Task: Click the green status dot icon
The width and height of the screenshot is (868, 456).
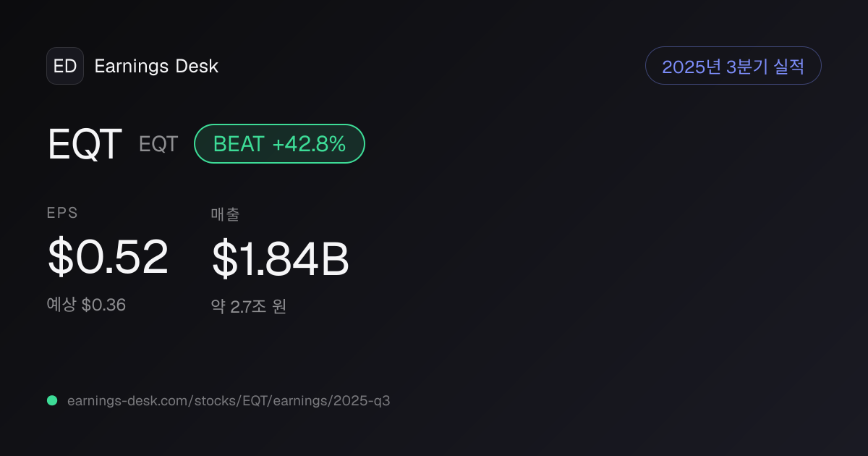Action: point(52,400)
